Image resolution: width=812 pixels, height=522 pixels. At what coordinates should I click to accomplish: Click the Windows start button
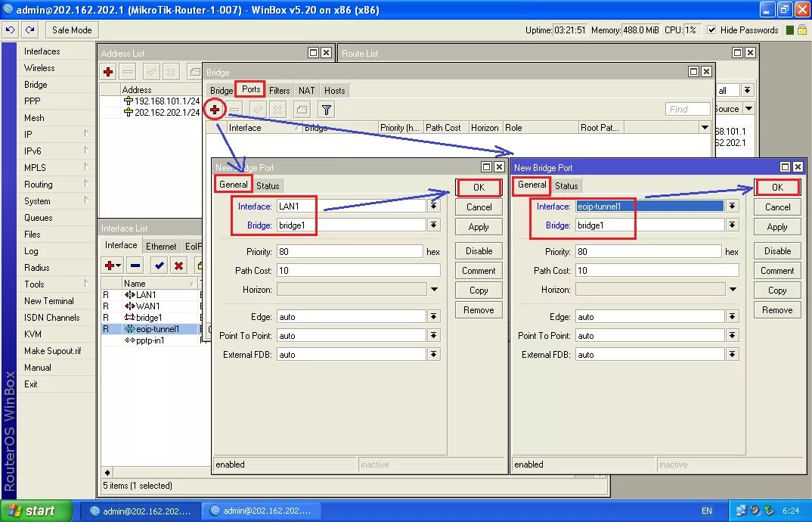[x=36, y=511]
